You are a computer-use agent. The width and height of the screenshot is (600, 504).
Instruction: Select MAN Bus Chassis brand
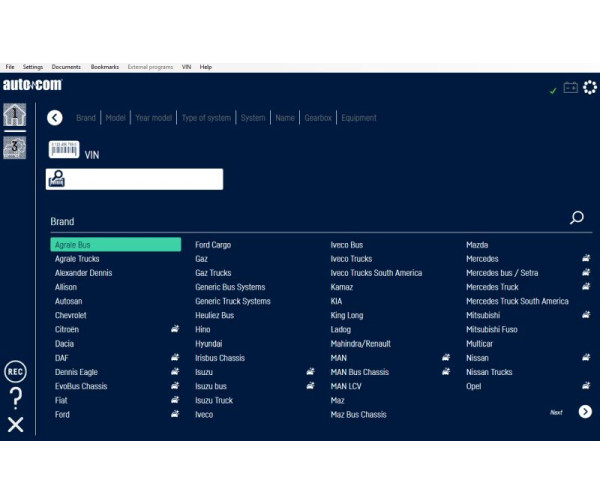359,372
